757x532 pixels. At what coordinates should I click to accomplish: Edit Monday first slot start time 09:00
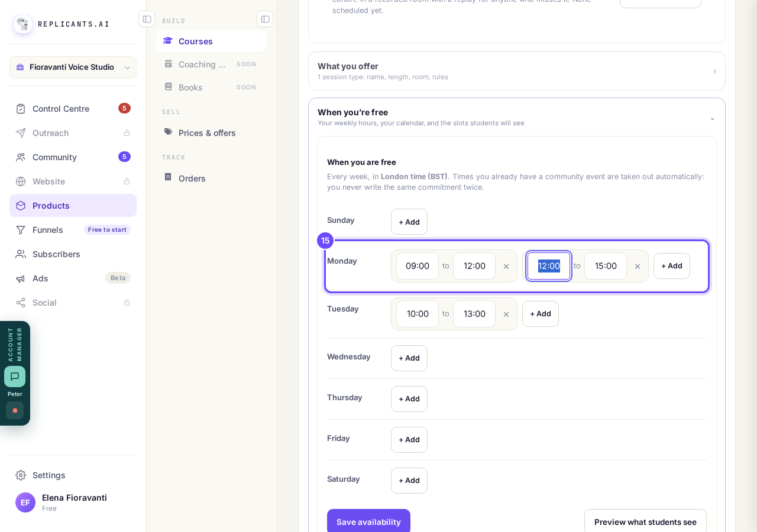tap(418, 266)
